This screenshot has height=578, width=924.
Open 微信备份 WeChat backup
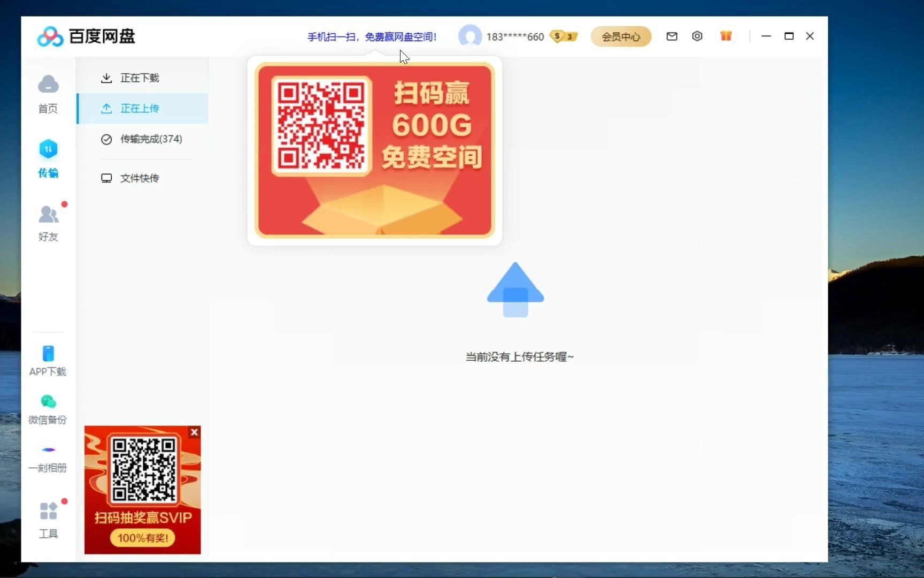click(x=48, y=409)
